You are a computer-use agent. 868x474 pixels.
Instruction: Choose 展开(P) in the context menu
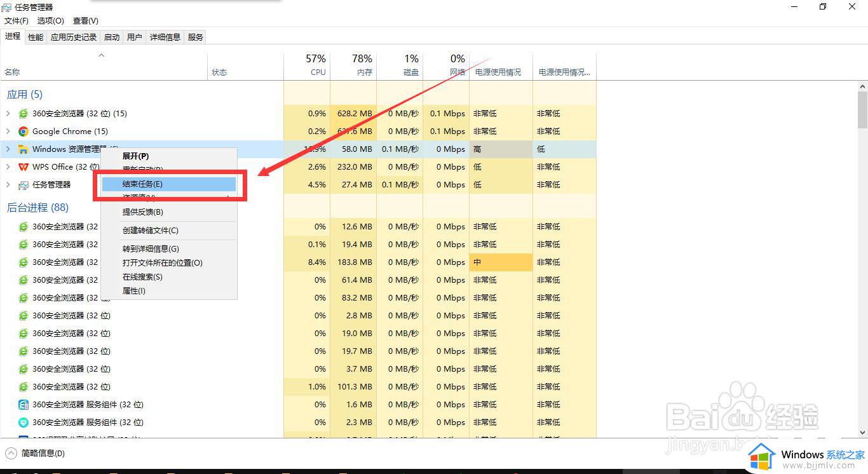170,156
